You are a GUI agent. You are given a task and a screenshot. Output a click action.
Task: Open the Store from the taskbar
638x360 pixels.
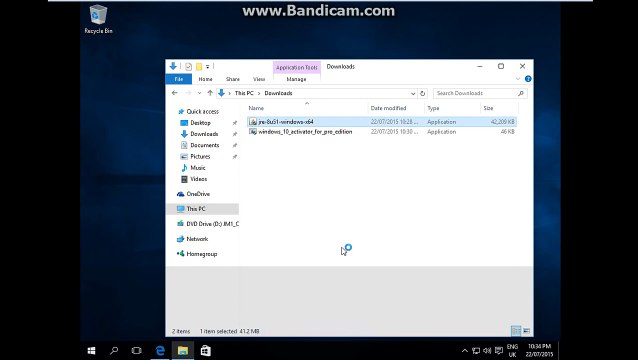click(205, 351)
